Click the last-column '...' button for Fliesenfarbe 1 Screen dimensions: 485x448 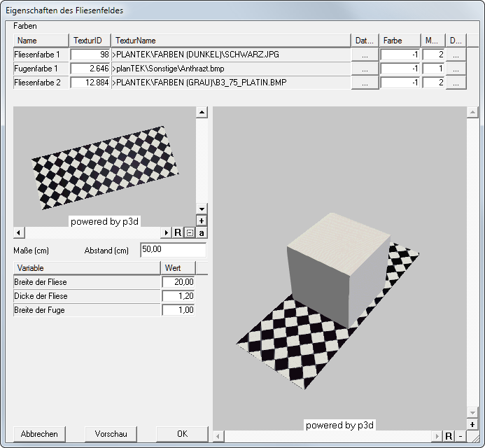(x=456, y=55)
